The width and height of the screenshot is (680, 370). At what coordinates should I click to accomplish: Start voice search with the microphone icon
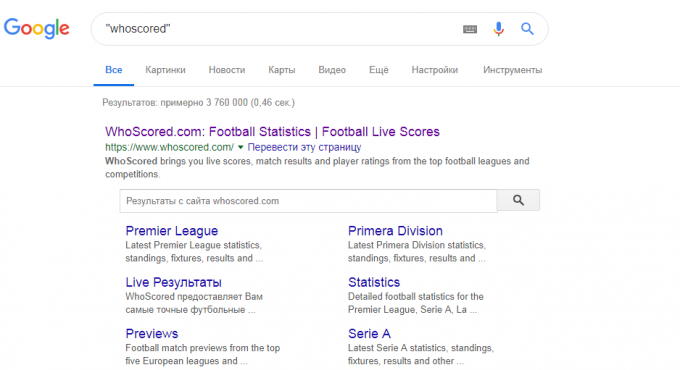click(x=499, y=29)
